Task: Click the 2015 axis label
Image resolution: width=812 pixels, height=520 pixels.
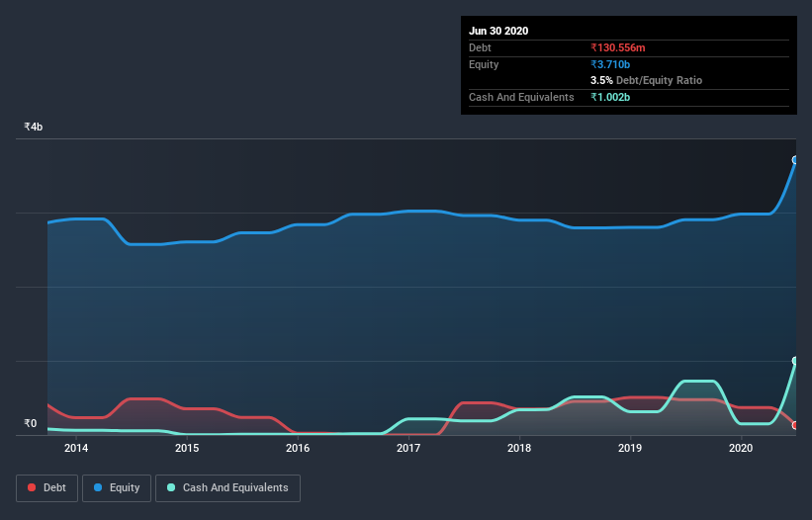Action: [187, 448]
